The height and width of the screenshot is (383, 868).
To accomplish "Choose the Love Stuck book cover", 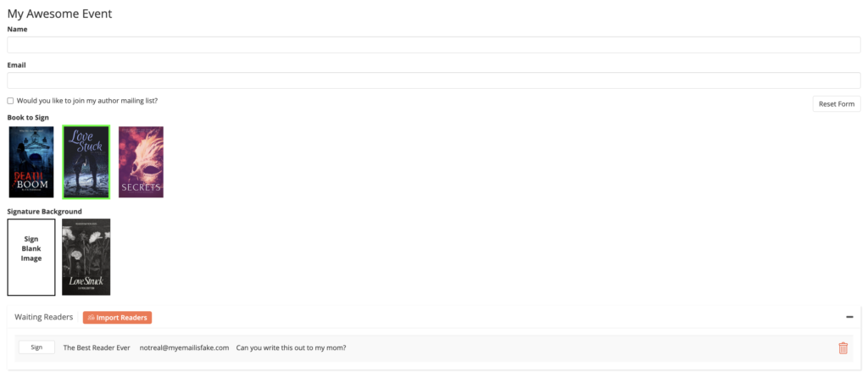I will [x=86, y=162].
